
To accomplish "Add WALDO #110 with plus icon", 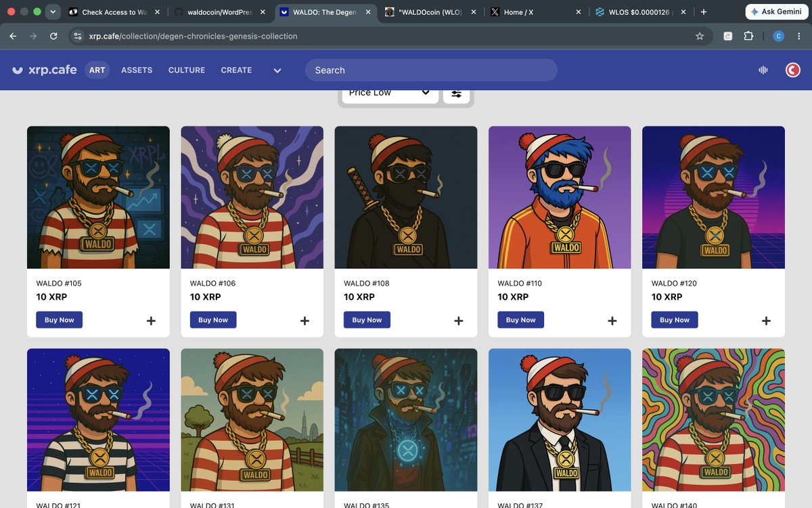I will point(612,321).
